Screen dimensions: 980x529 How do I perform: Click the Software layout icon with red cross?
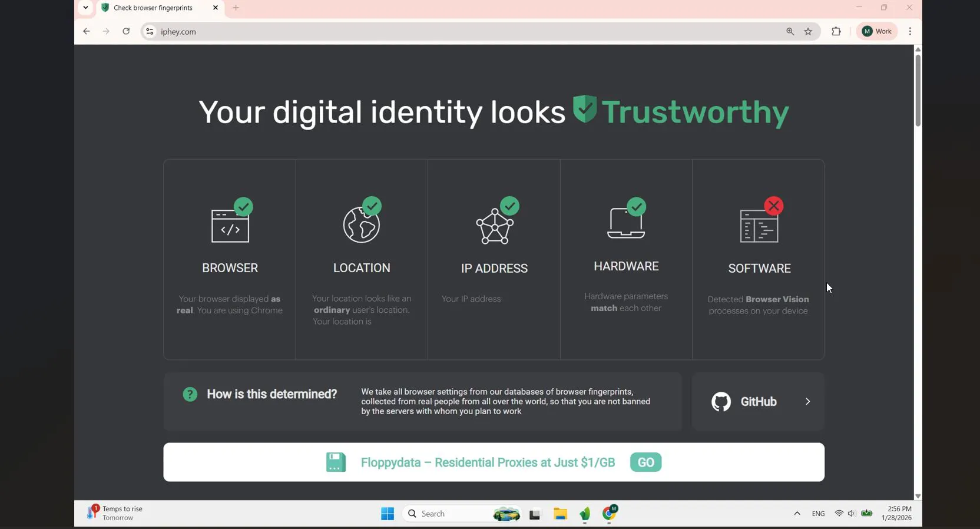point(761,221)
